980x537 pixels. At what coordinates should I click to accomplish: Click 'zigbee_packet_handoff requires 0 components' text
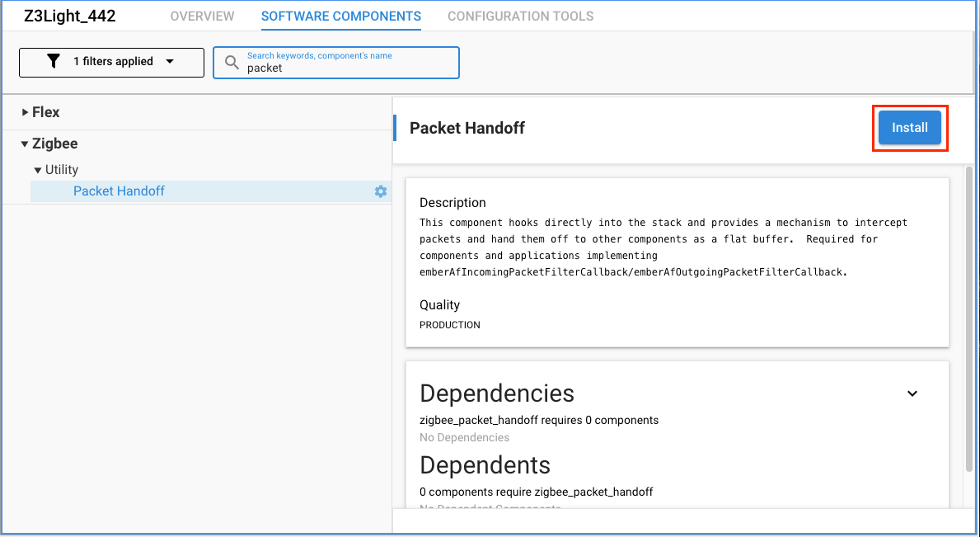click(x=539, y=420)
